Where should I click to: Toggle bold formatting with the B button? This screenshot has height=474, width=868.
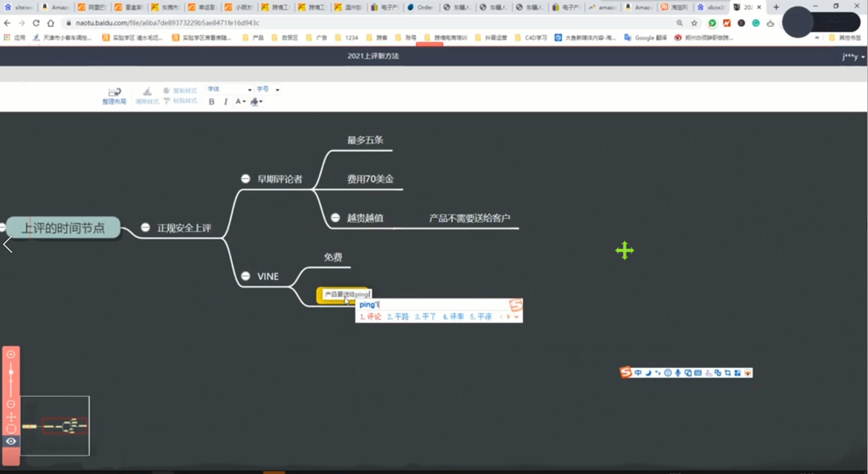[x=212, y=101]
